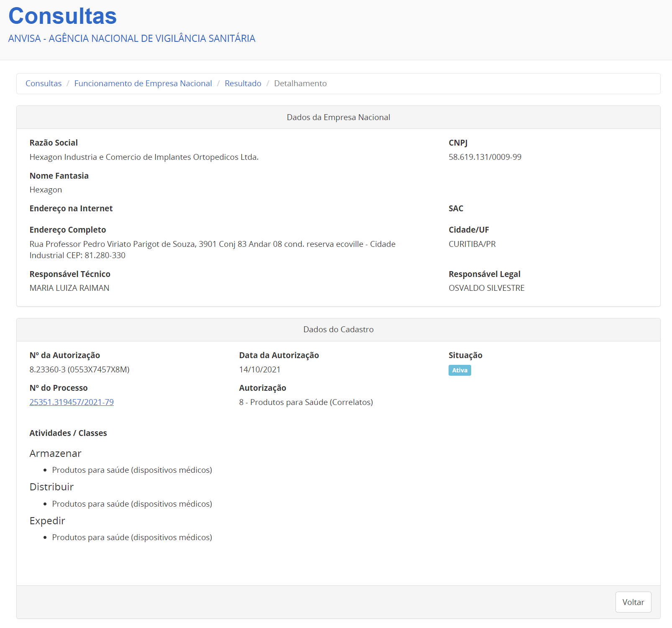This screenshot has height=628, width=672.
Task: Click the CURITIBA/PR city value
Action: click(x=472, y=244)
